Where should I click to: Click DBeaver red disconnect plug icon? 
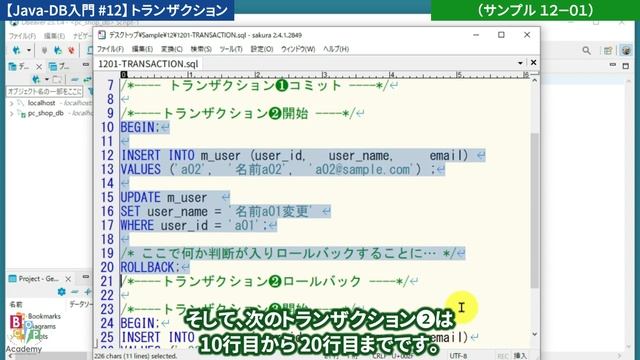coord(71,50)
